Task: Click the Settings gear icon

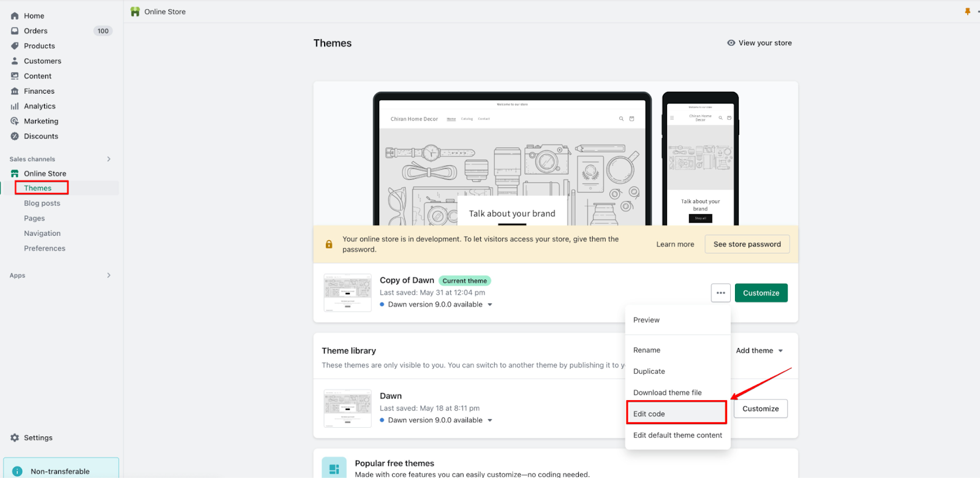Action: tap(15, 438)
